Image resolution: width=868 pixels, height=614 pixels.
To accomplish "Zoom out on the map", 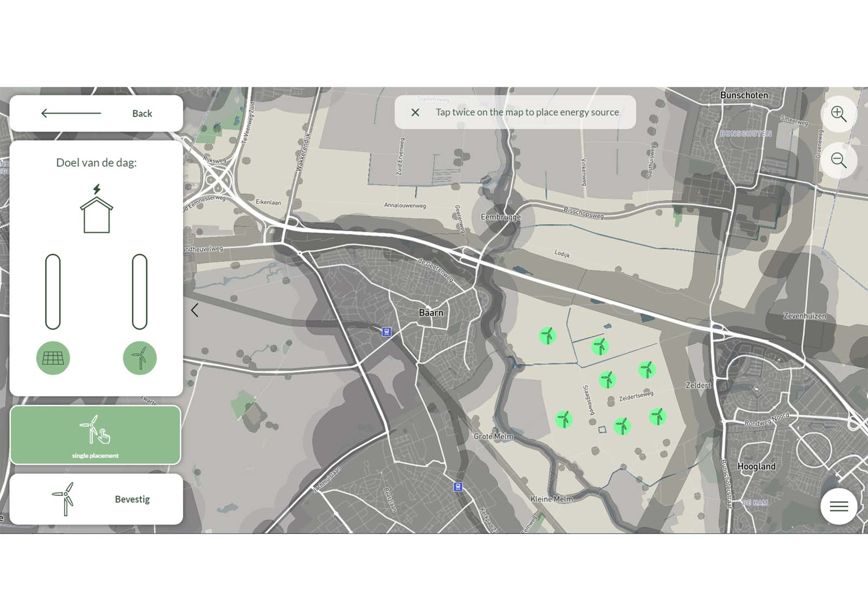I will point(839,160).
